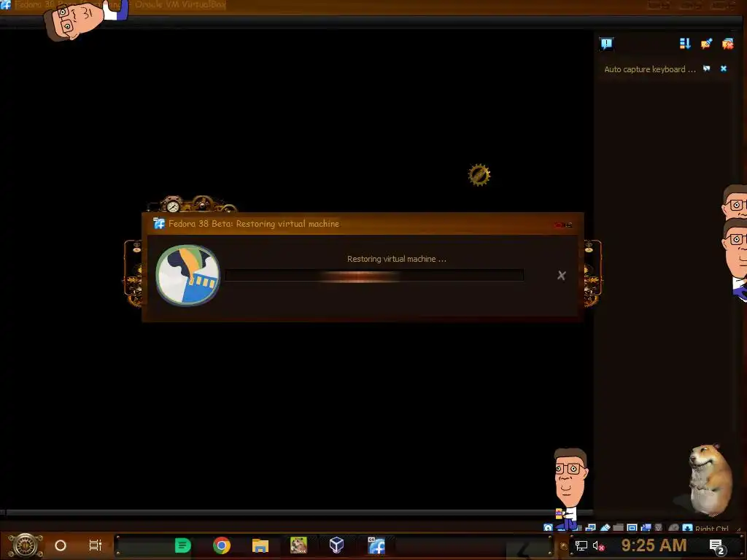Open the steampunk Start button
747x560 pixels.
coord(26,545)
